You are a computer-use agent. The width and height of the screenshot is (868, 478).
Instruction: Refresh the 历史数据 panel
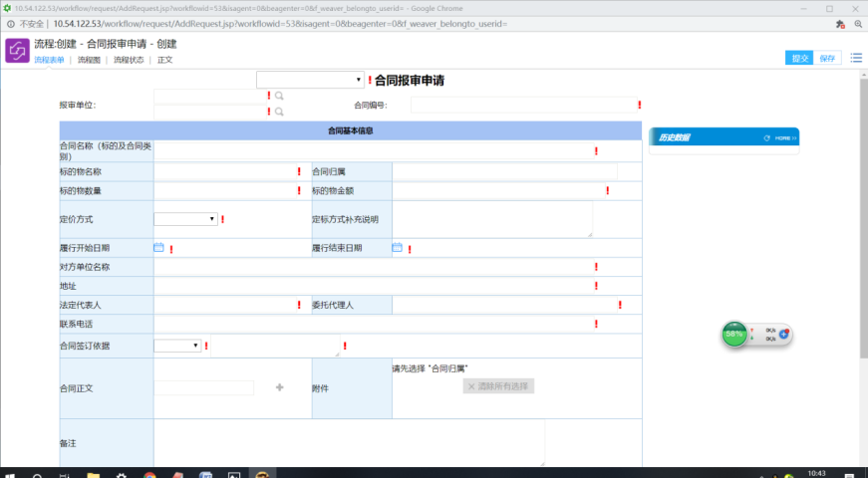[766, 137]
